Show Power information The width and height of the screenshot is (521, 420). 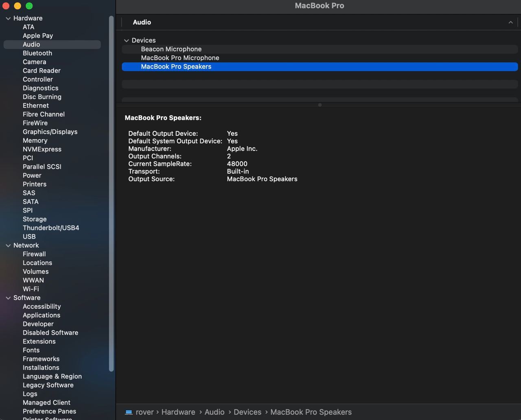[x=32, y=176]
